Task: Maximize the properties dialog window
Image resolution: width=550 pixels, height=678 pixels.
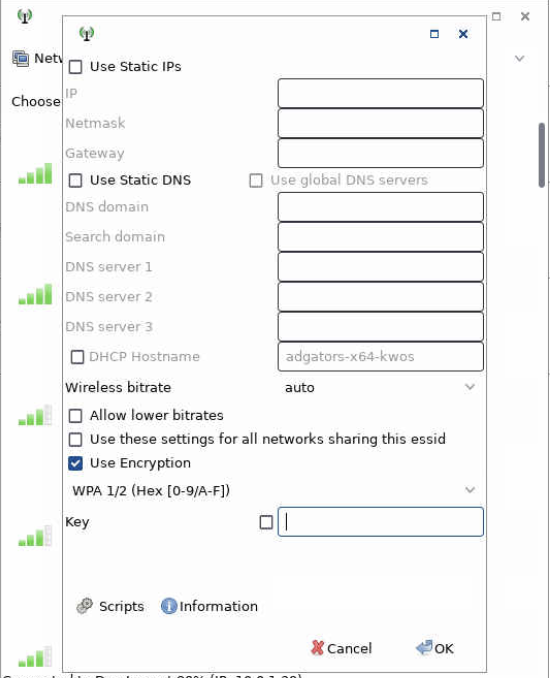Action: coord(434,34)
